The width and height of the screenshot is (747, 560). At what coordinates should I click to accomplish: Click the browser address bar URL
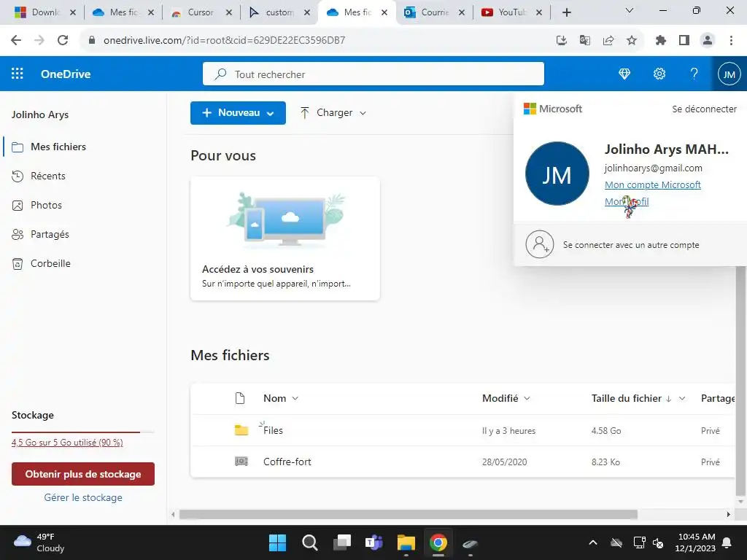coord(225,40)
